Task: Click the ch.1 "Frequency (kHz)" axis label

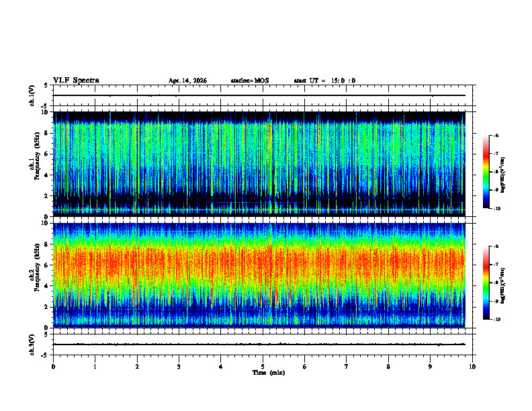Action: [37, 156]
